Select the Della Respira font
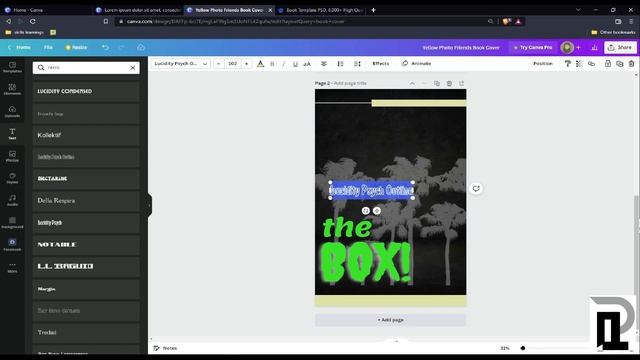This screenshot has height=360, width=640. pos(86,201)
